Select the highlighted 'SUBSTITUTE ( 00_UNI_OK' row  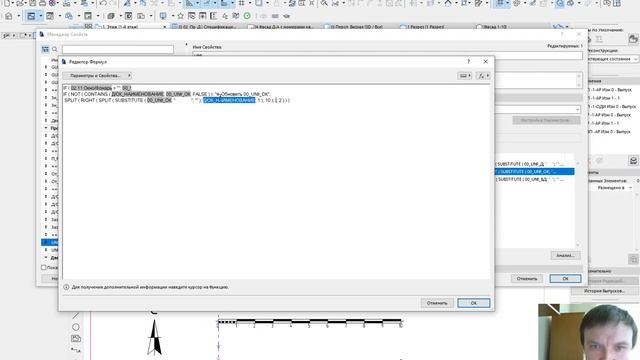(534, 172)
